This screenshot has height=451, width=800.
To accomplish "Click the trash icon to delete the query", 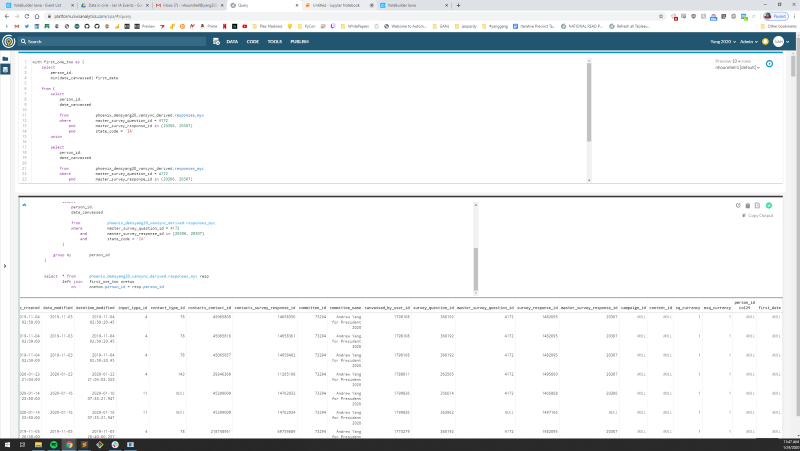I will [747, 205].
